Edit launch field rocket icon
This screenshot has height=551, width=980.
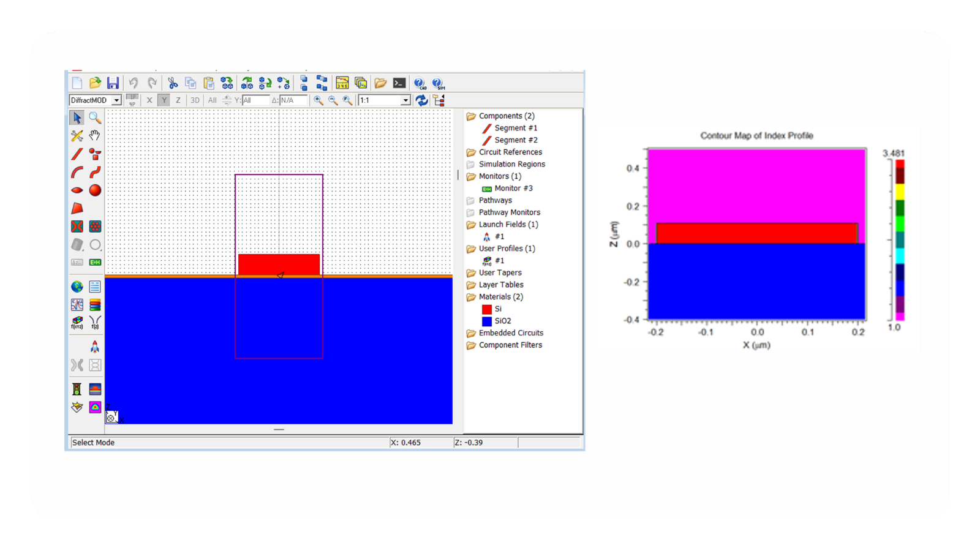(x=95, y=347)
